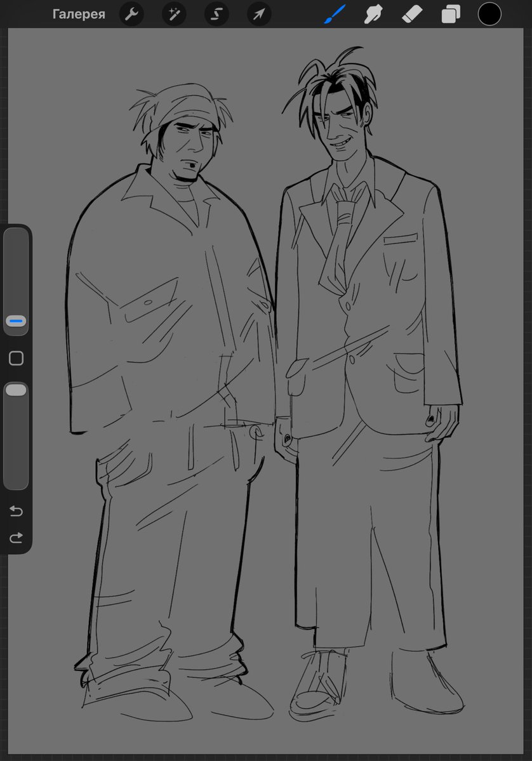
Task: Open the Adjustments magic wand menu
Action: [x=174, y=14]
